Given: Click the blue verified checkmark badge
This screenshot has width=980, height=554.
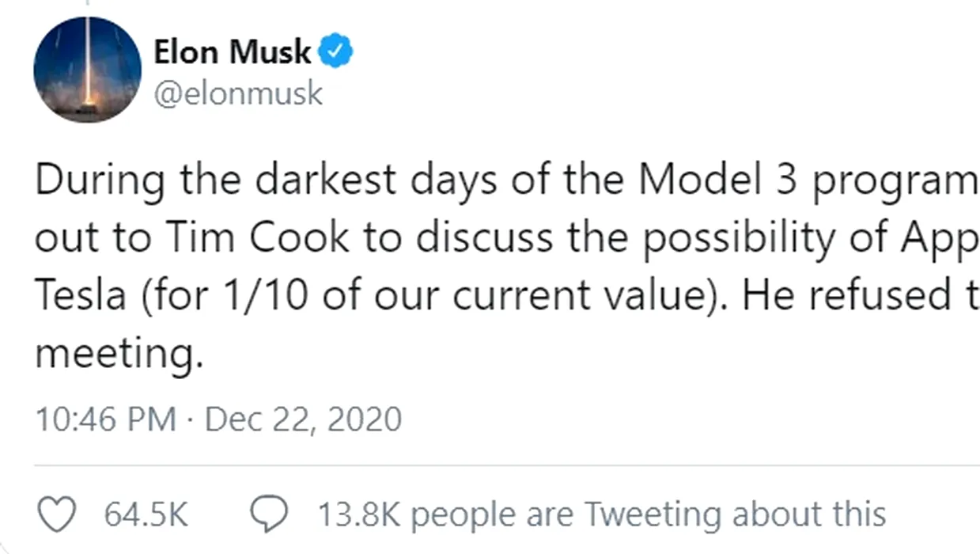Looking at the screenshot, I should pyautogui.click(x=335, y=52).
